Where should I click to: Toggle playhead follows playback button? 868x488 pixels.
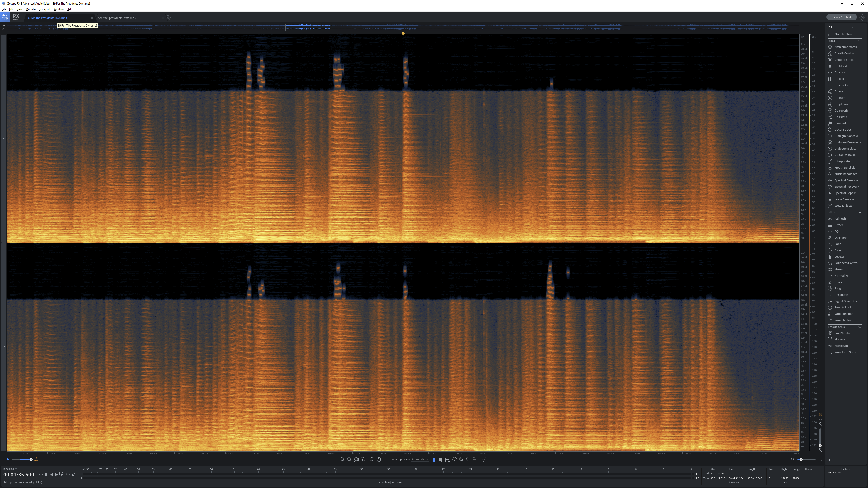pyautogui.click(x=74, y=475)
